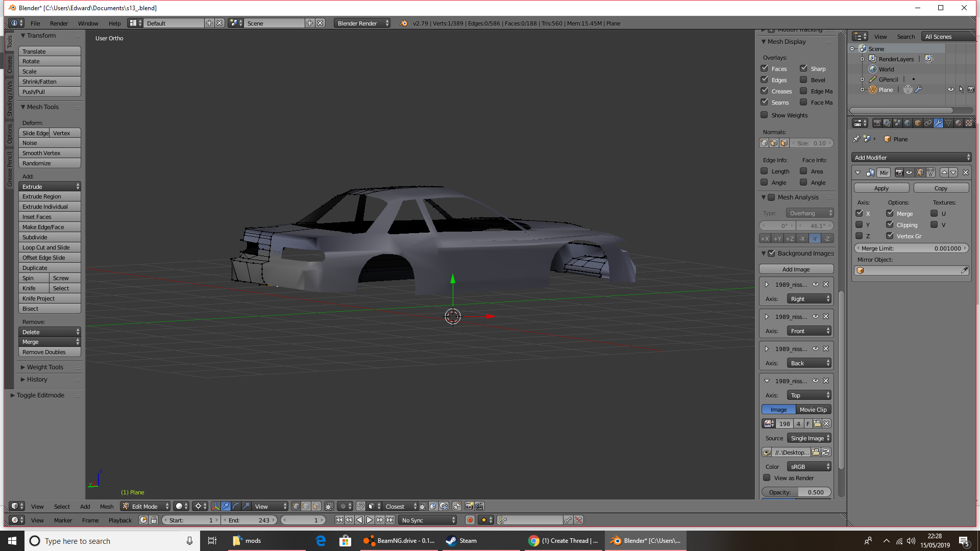
Task: Toggle the Faces overlay checkbox
Action: pos(765,68)
